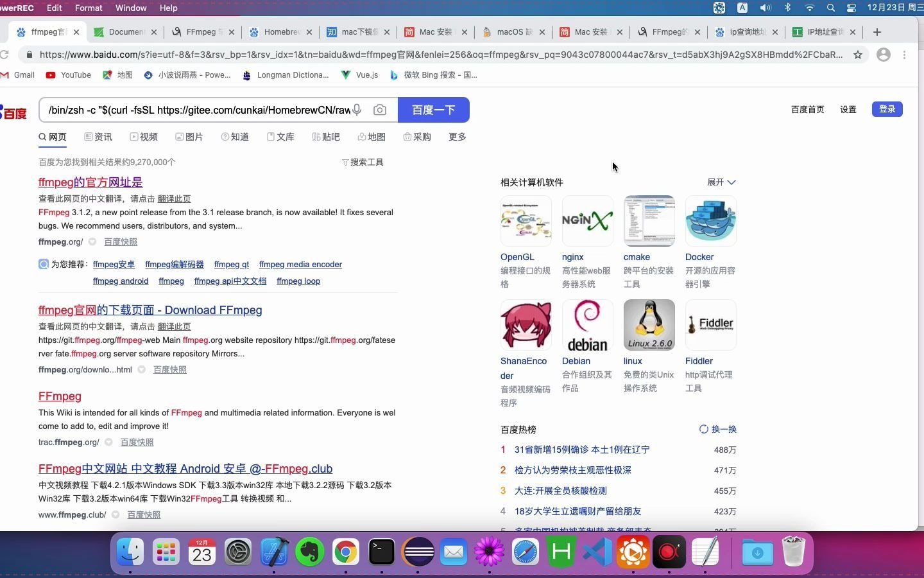Open the Docker whale thumbnail

[711, 221]
